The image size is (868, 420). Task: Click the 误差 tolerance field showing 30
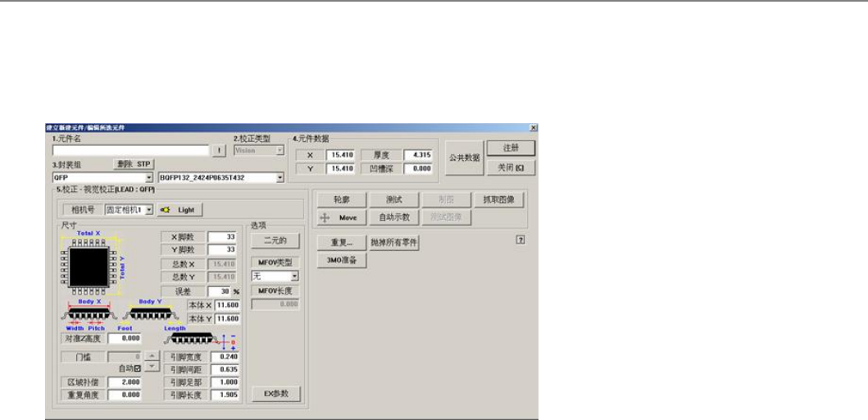pos(219,291)
